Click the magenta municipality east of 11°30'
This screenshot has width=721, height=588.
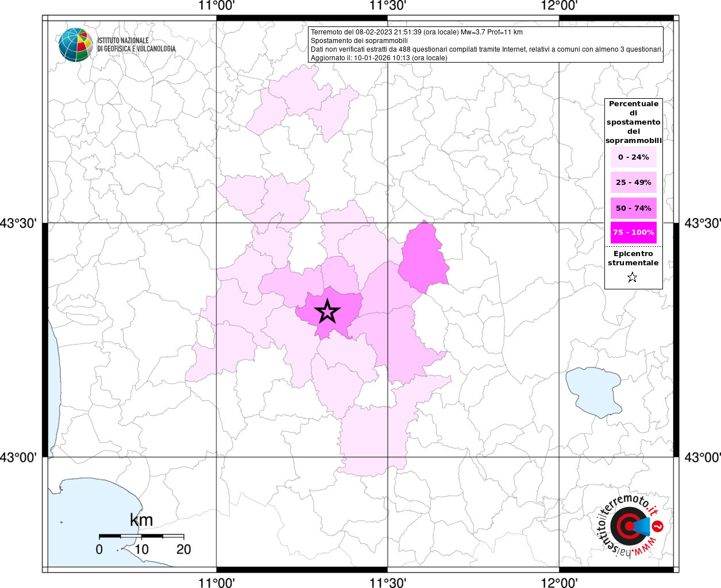[423, 258]
